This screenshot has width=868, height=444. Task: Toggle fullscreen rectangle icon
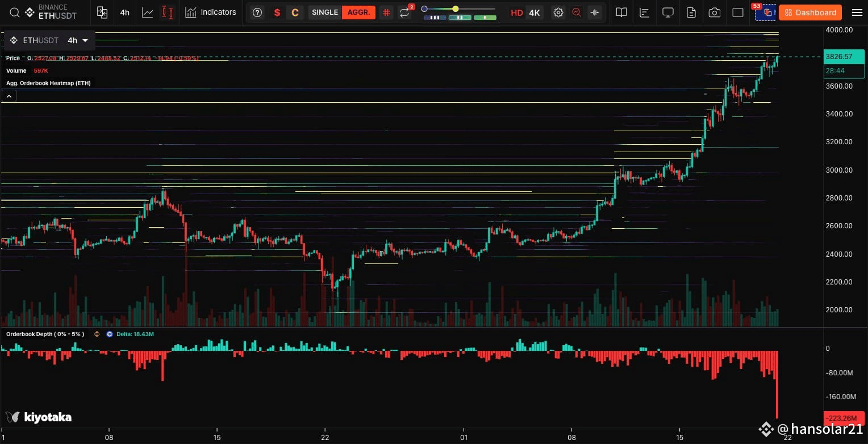(x=738, y=12)
